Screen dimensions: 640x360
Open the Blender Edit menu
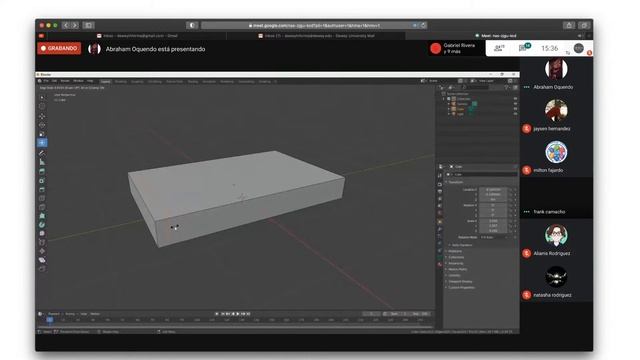click(x=54, y=81)
